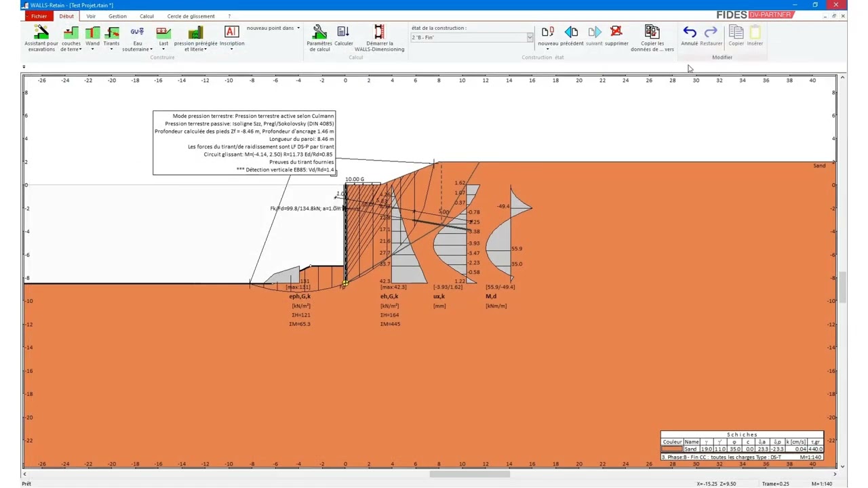The height and width of the screenshot is (488, 868).
Task: Switch to the Calcul ribbon tab
Action: click(146, 16)
